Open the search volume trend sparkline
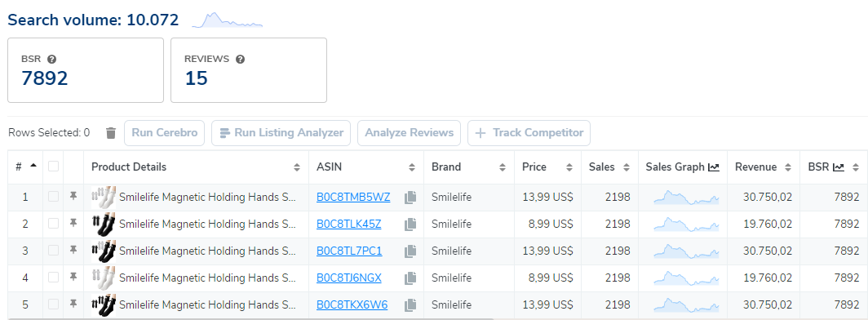 tap(227, 20)
